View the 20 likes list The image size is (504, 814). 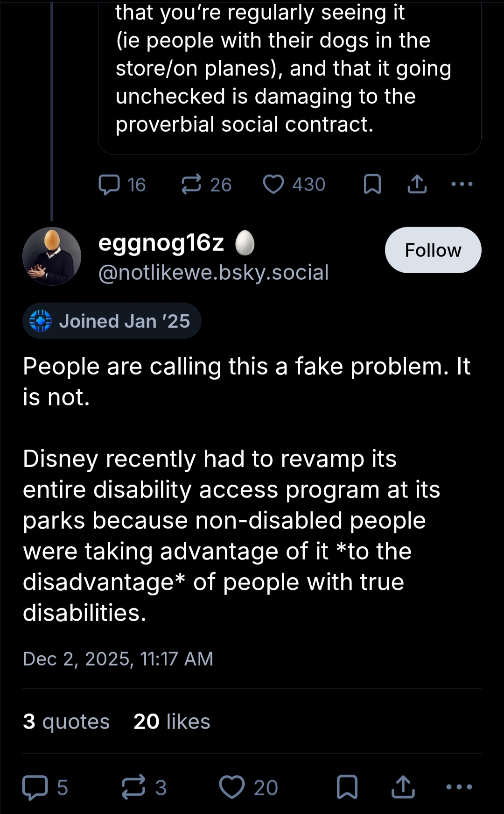[172, 722]
